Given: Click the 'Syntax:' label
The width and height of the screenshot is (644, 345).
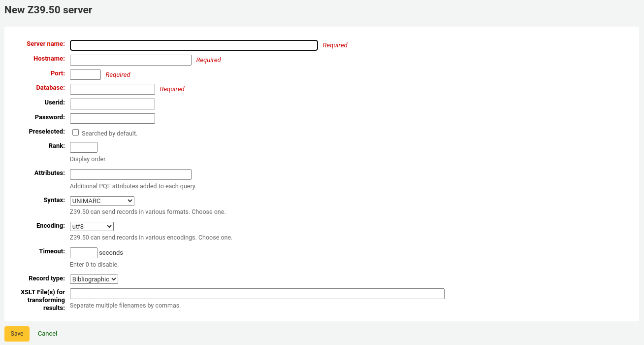Looking at the screenshot, I should (54, 200).
